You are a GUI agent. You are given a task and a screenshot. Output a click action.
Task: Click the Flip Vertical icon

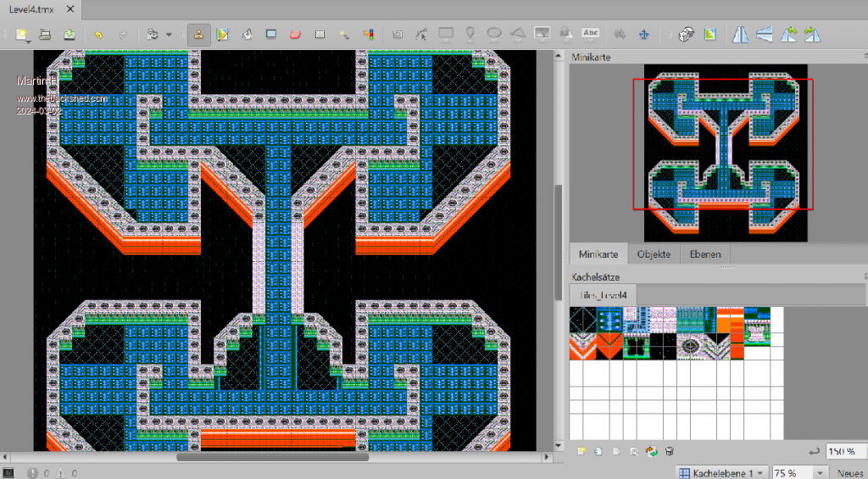point(765,35)
